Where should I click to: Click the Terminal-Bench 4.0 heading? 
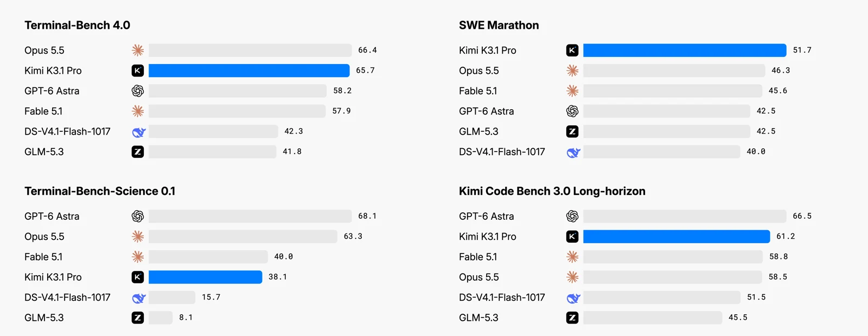click(x=77, y=26)
